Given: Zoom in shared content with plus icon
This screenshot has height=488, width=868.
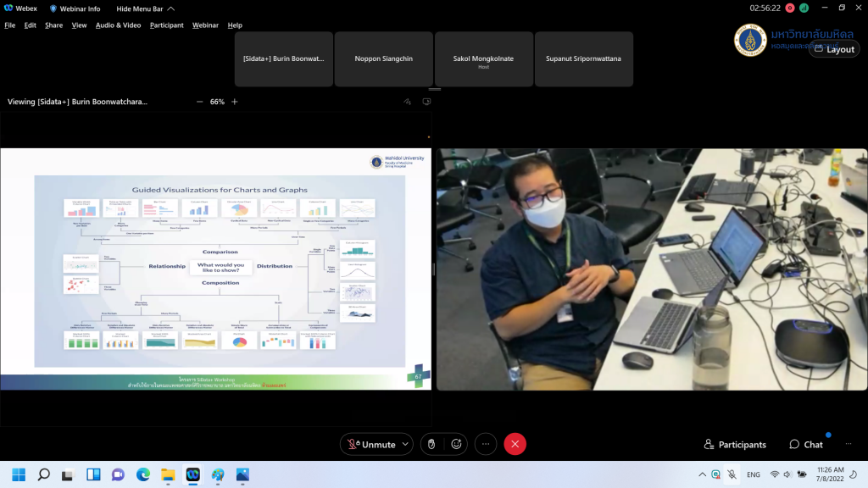Looking at the screenshot, I should 235,102.
